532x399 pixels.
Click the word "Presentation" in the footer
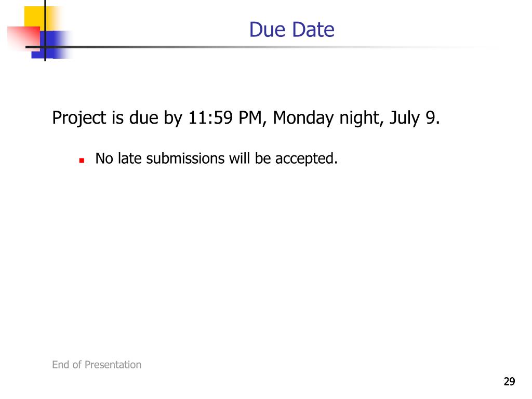(x=113, y=365)
